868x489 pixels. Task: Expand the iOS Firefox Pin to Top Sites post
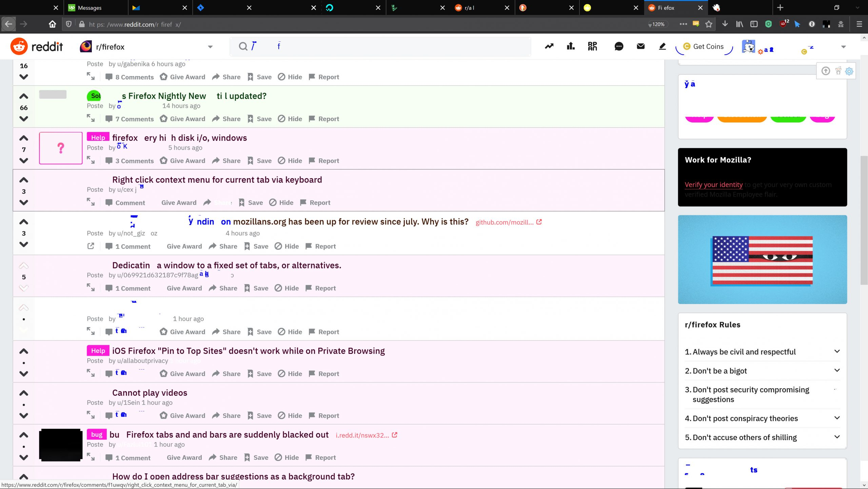tap(91, 373)
